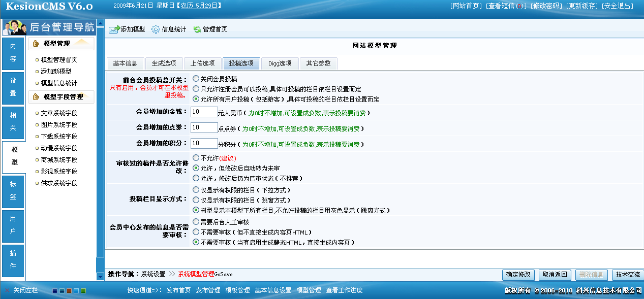644x299 pixels.
Task: Click the red X close-sidebar icon
Action: (7, 290)
